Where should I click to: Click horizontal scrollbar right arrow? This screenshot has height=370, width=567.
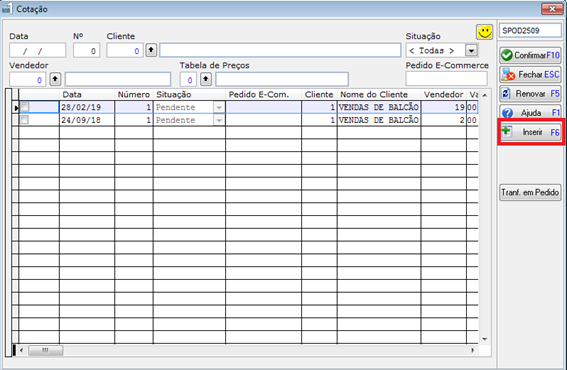473,350
